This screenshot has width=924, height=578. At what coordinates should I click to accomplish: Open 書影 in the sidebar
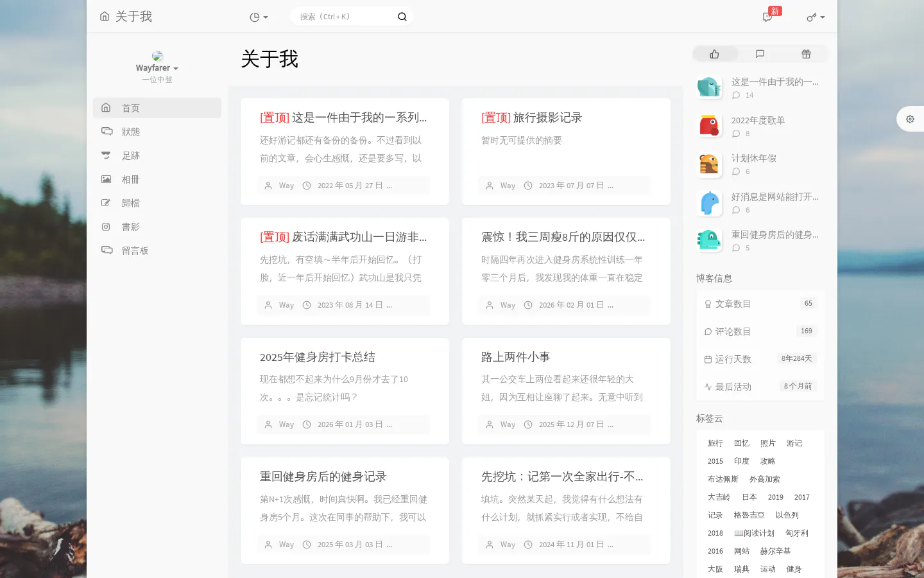157,227
